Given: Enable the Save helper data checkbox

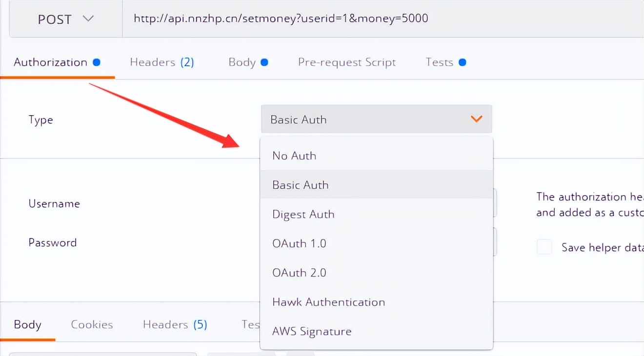Looking at the screenshot, I should click(x=544, y=247).
